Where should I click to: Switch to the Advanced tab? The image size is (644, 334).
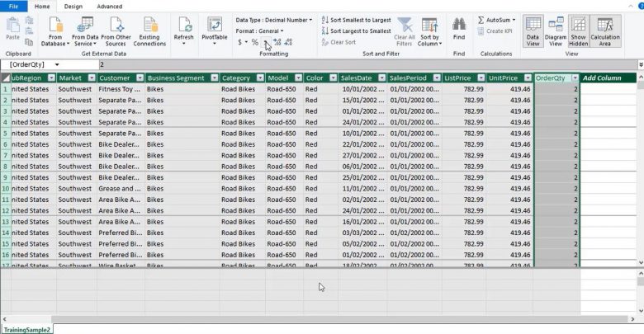(x=109, y=7)
